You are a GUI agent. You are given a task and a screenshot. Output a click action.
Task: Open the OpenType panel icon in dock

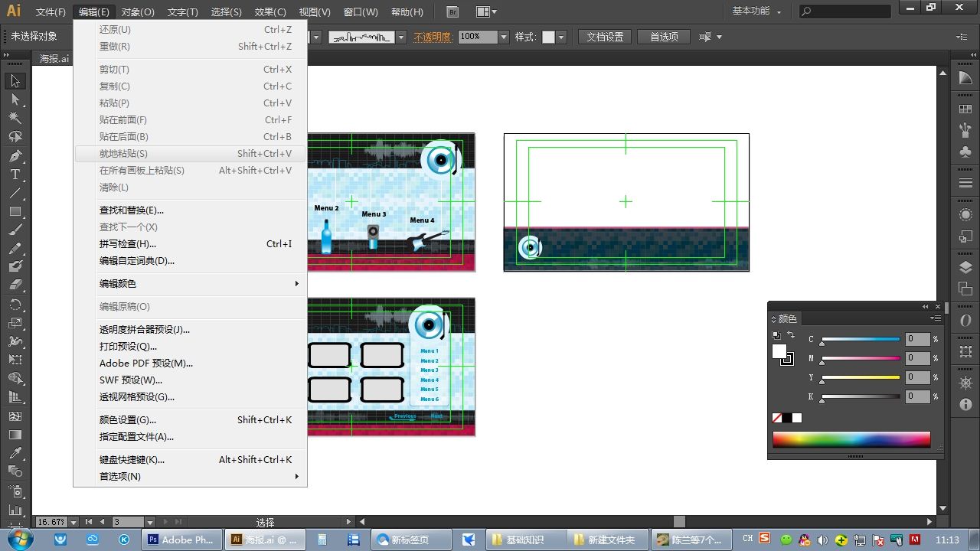pos(965,321)
